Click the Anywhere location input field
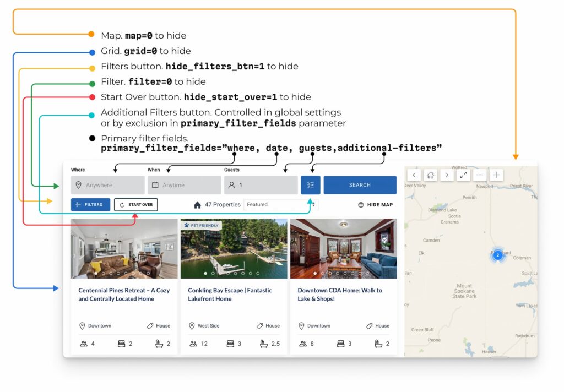The height and width of the screenshot is (392, 564). coord(107,185)
